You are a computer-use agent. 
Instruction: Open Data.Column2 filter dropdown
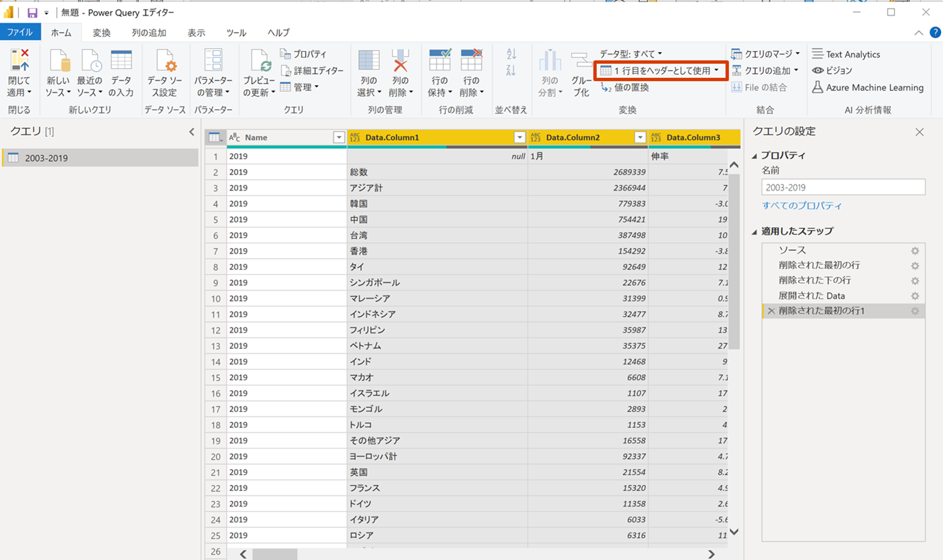(x=640, y=137)
